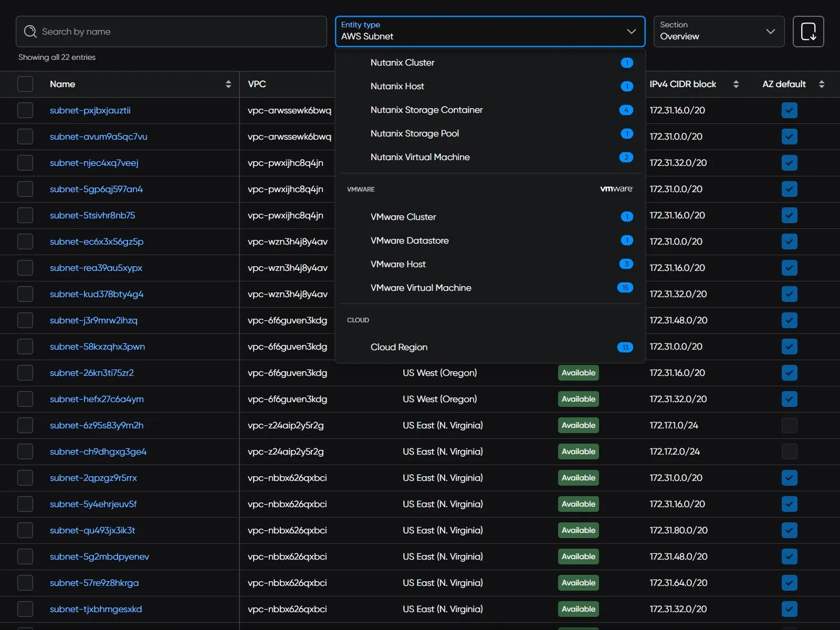Sort by IPv4 CIDR block arrows
This screenshot has height=630, width=840.
(736, 84)
